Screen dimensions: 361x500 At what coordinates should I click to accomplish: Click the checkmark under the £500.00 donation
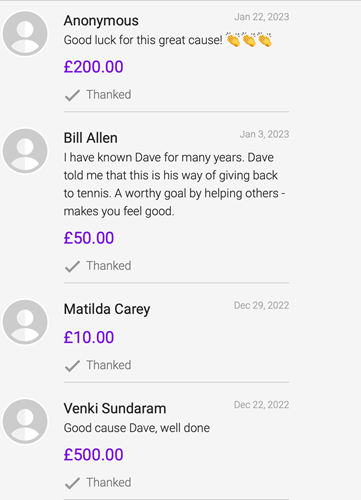(x=72, y=483)
